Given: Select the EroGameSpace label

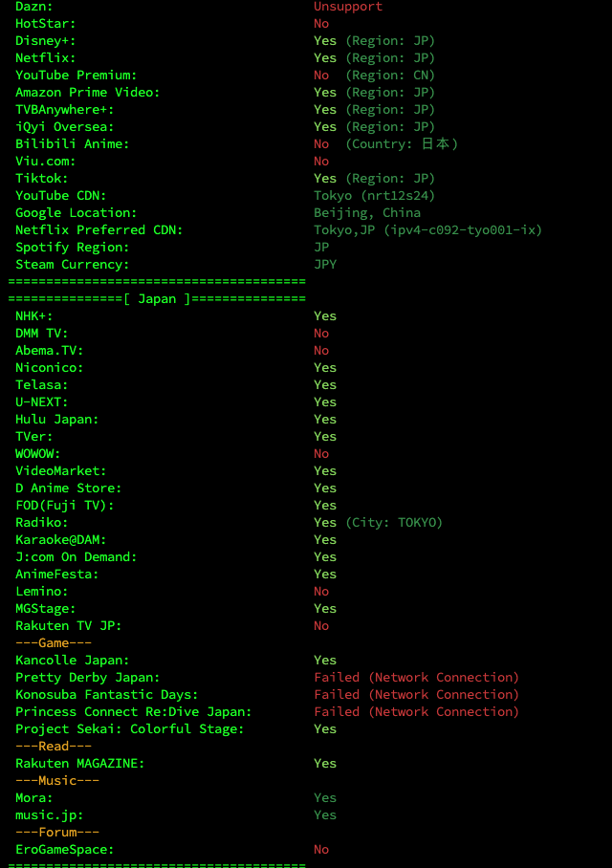Looking at the screenshot, I should point(64,850).
